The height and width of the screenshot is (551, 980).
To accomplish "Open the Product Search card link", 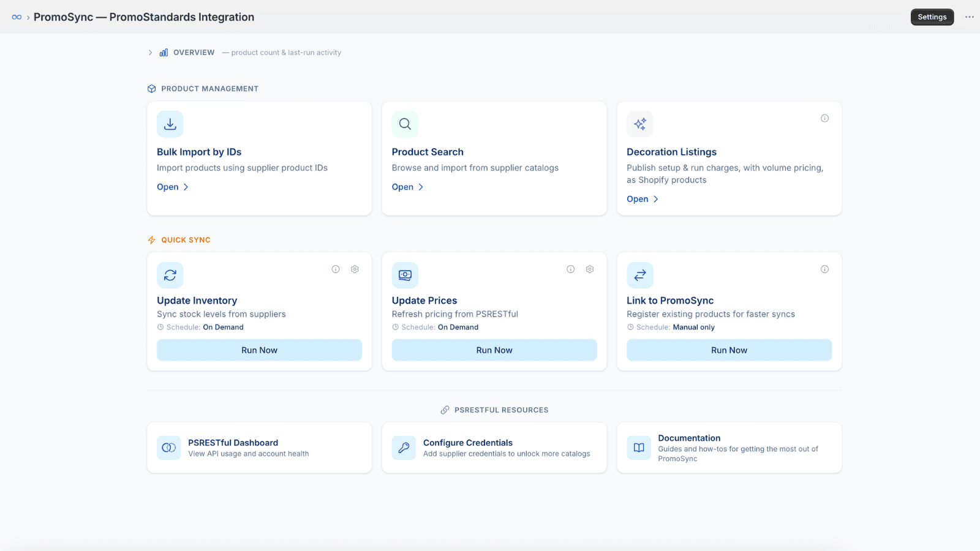I will [x=408, y=187].
